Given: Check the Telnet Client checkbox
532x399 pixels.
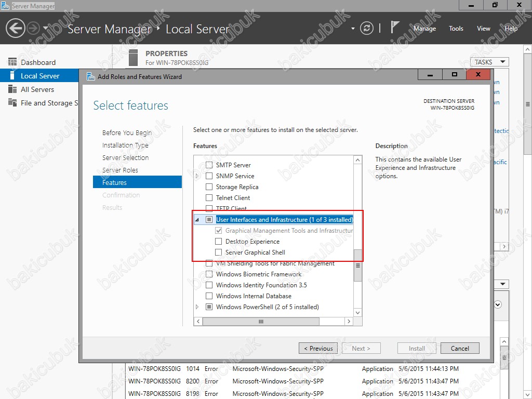Looking at the screenshot, I should (209, 198).
